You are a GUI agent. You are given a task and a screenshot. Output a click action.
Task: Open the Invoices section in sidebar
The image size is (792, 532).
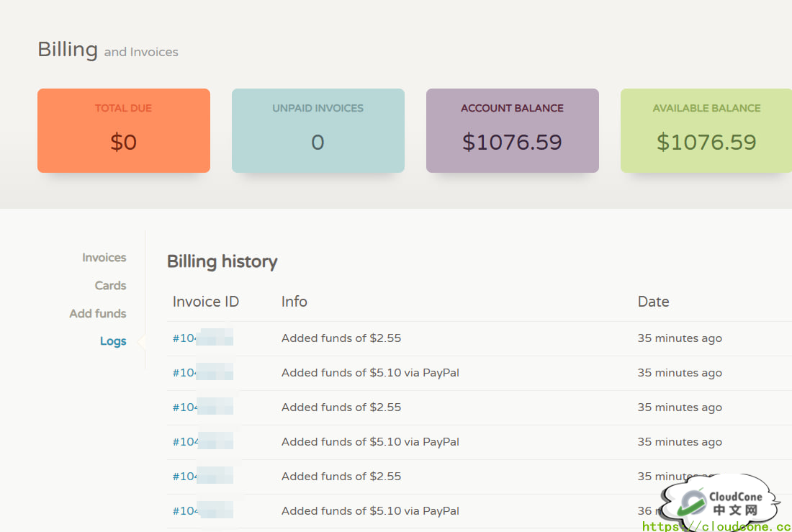pos(104,258)
